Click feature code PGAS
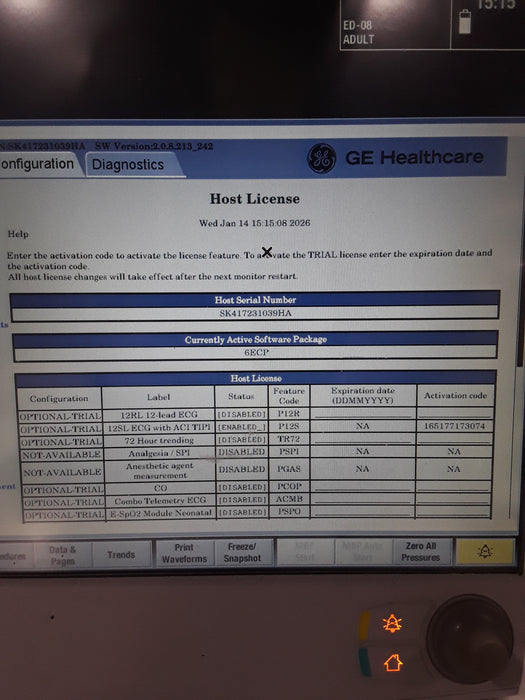The image size is (525, 700). tap(289, 469)
